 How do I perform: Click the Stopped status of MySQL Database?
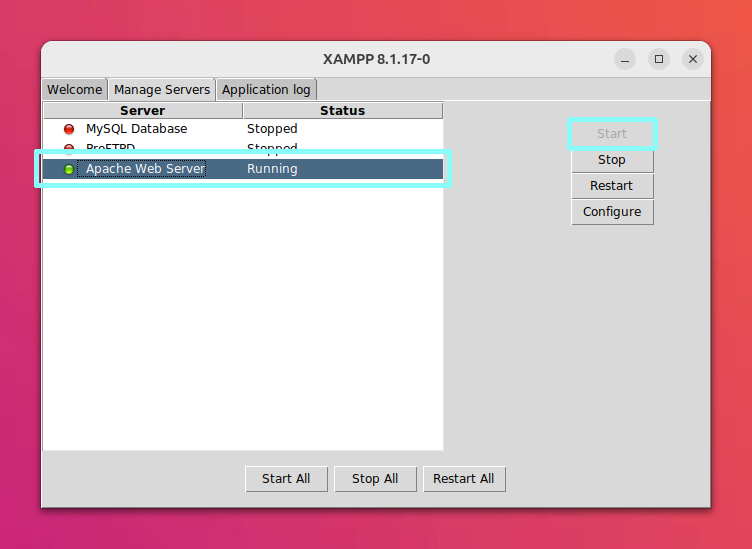272,129
